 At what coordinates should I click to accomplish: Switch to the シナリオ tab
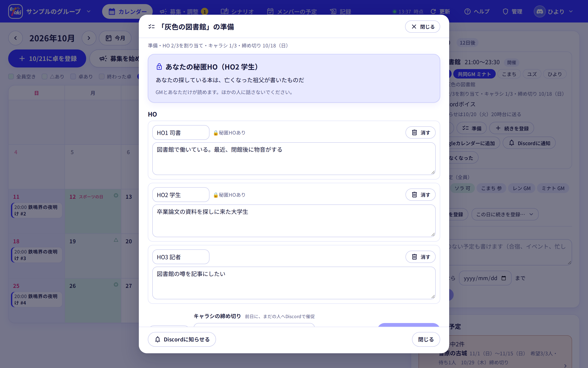(237, 11)
